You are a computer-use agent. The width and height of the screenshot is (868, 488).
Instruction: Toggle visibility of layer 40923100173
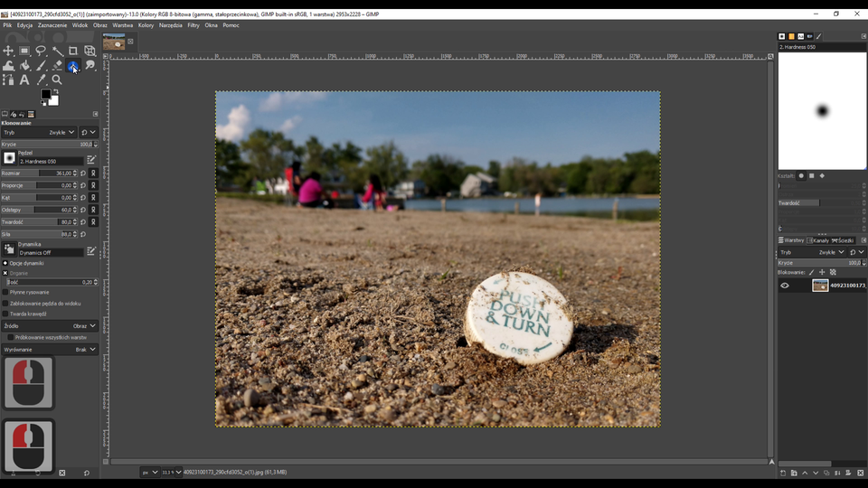[785, 286]
